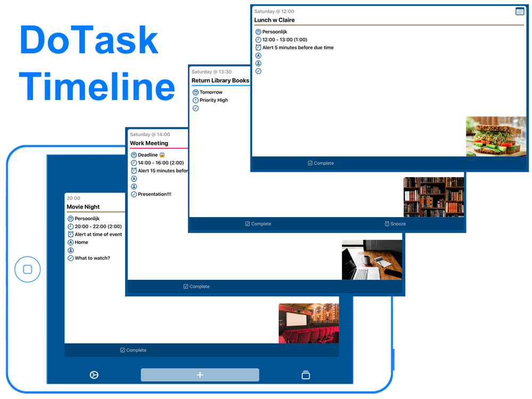Click the empty note icon on Lunch card
The image size is (532, 399).
pyautogui.click(x=258, y=71)
